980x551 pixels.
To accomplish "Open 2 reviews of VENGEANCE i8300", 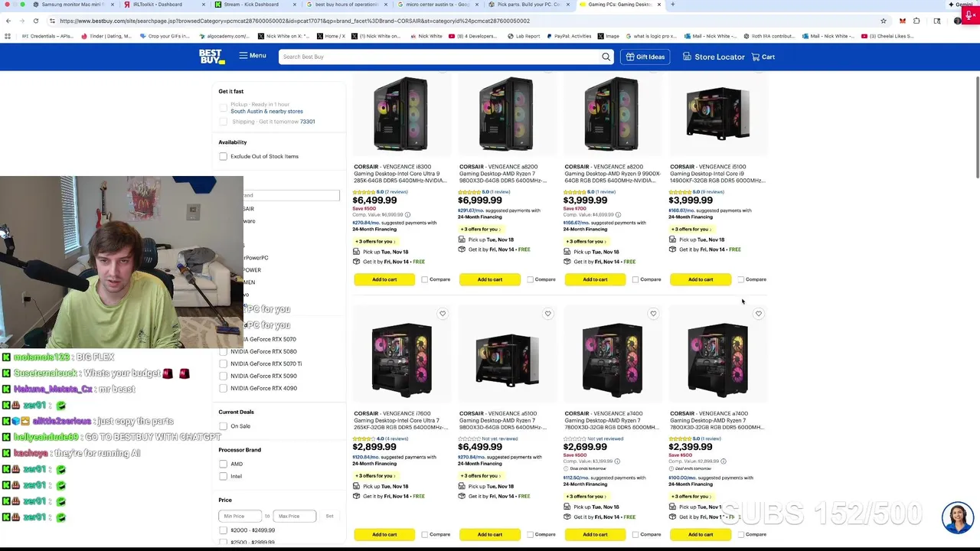I will coord(396,192).
